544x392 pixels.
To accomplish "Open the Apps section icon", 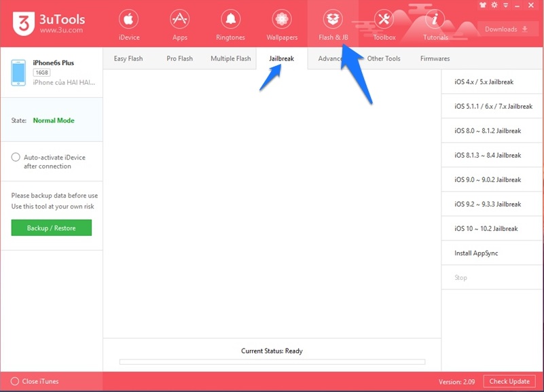I will click(180, 19).
